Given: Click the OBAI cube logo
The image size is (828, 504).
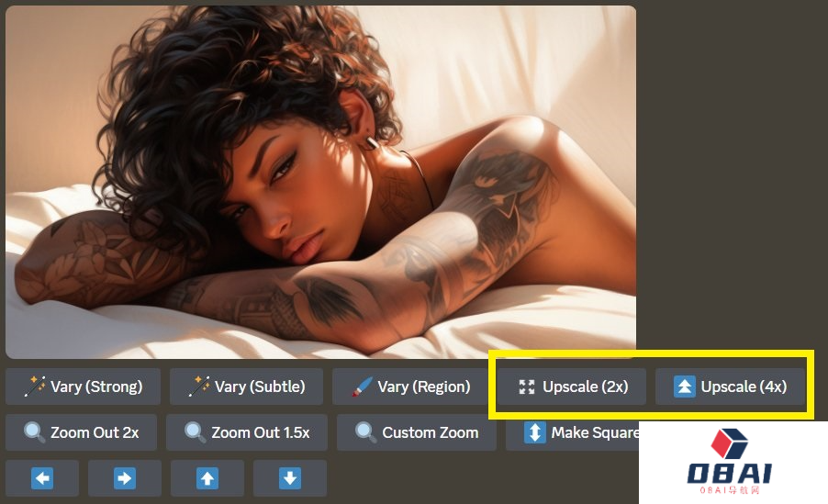Looking at the screenshot, I should coord(729,443).
